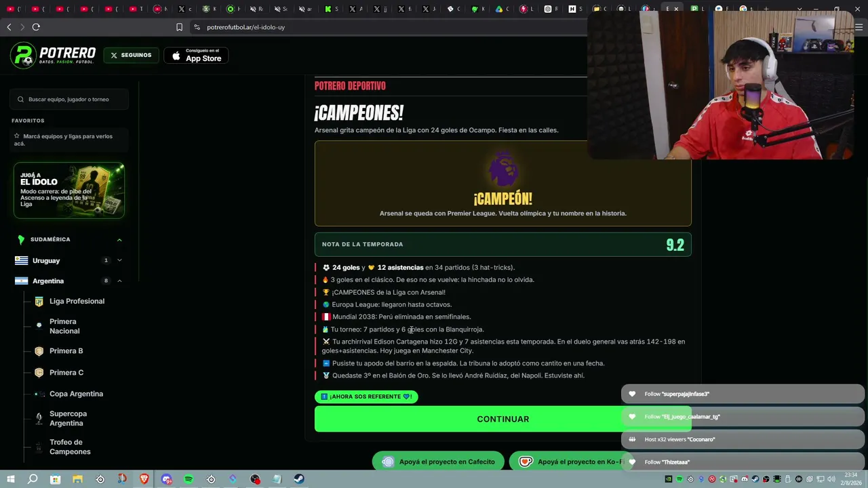Expand the Uruguay leagues chevron

click(x=119, y=260)
